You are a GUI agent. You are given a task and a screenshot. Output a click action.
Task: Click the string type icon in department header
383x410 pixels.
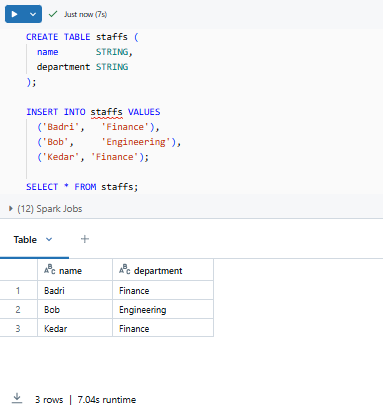tap(124, 269)
